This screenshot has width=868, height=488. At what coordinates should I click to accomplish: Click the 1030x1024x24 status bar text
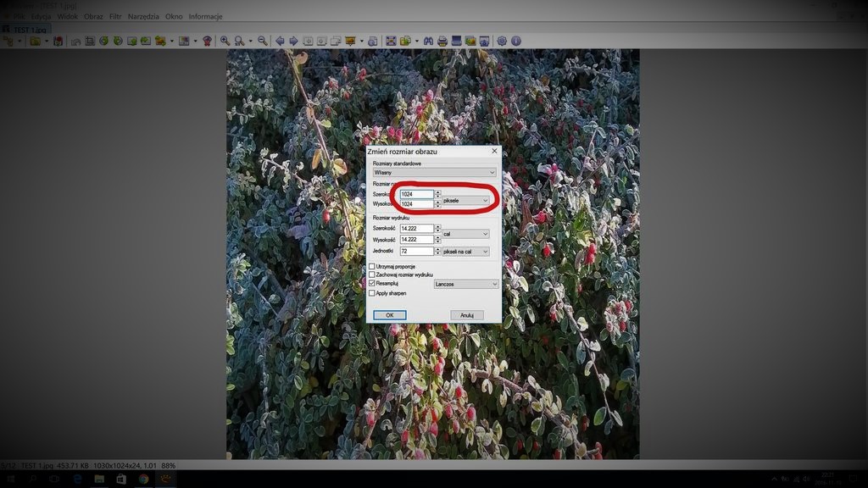125,466
